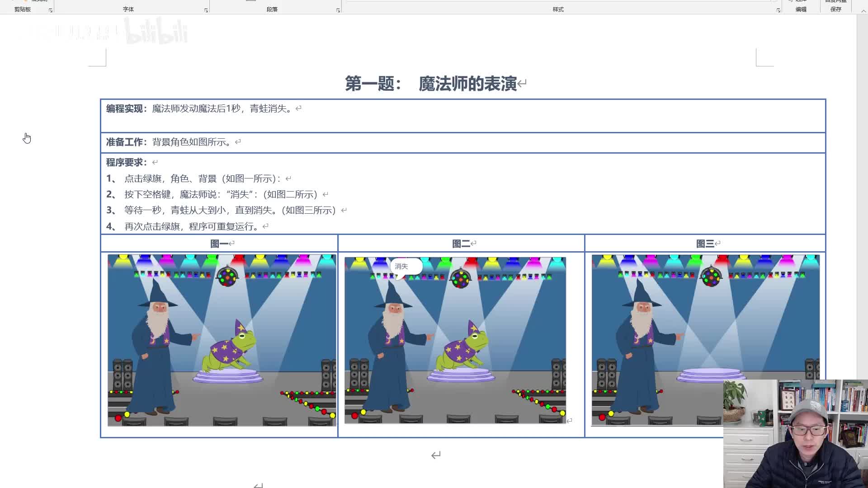Click requirement 1 about 点击绿旗
Viewport: 868px width, 488px height.
(194, 178)
